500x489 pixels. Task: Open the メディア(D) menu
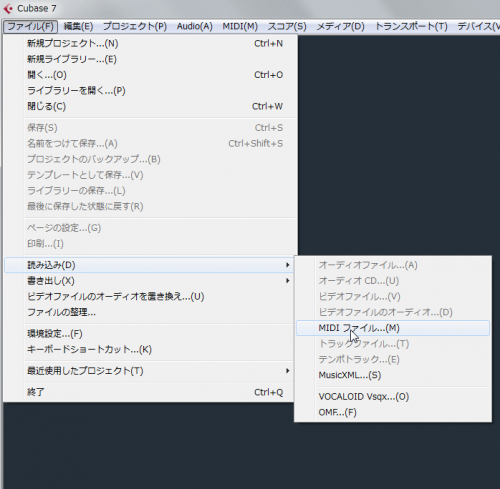tap(340, 26)
